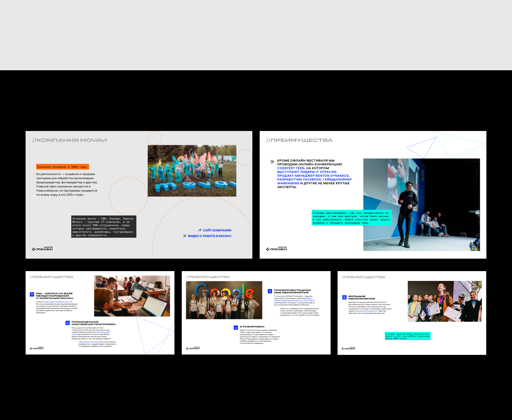Screen dimensions: 512x420
Task: Select the photo of blue Movavi letters
Action: tap(192, 170)
